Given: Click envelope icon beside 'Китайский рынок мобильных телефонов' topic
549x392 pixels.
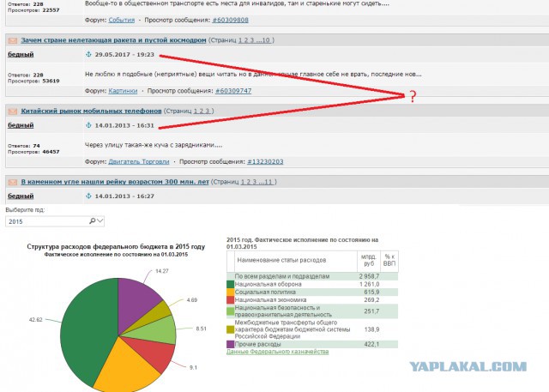Looking at the screenshot, I should pyautogui.click(x=13, y=112).
